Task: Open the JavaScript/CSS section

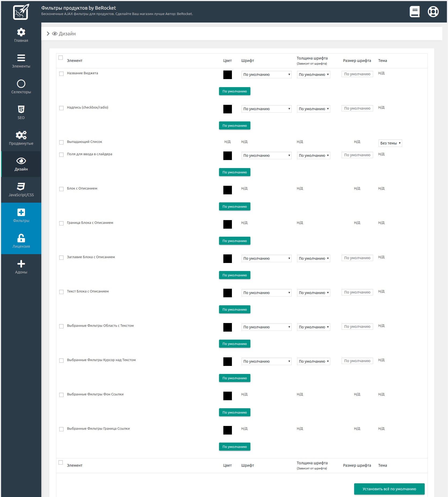Action: (x=21, y=190)
